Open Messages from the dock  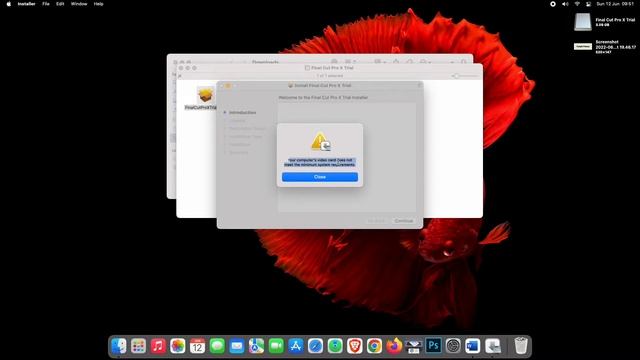217,346
